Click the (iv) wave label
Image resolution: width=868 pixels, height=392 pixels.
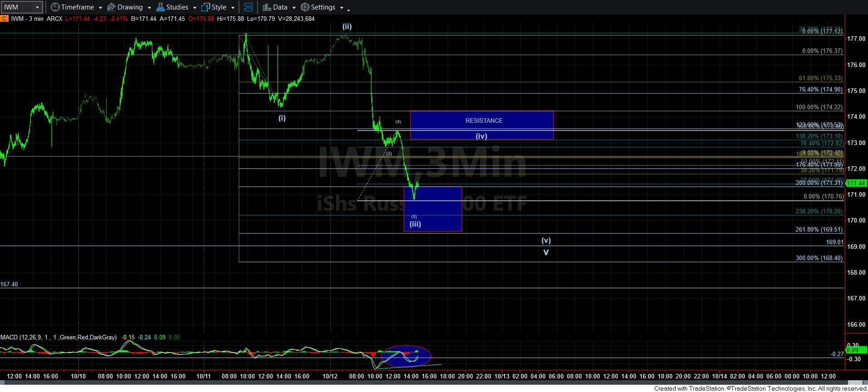coord(481,136)
